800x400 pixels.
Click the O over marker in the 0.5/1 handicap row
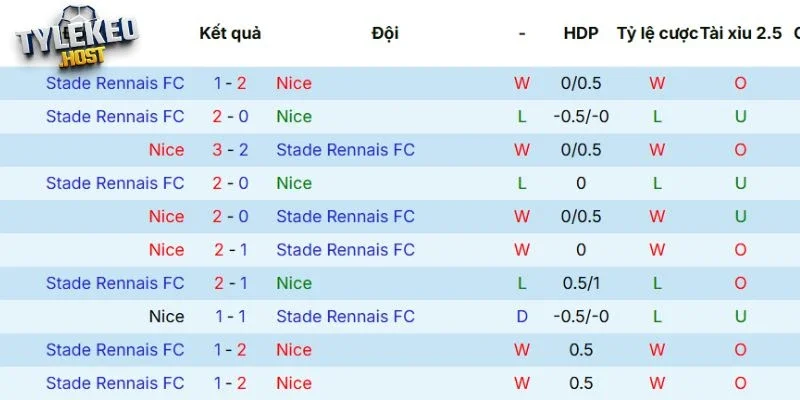click(x=741, y=283)
